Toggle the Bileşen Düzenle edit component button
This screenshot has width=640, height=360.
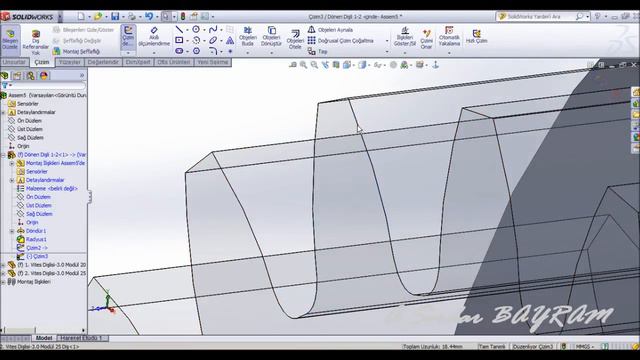pyautogui.click(x=10, y=39)
